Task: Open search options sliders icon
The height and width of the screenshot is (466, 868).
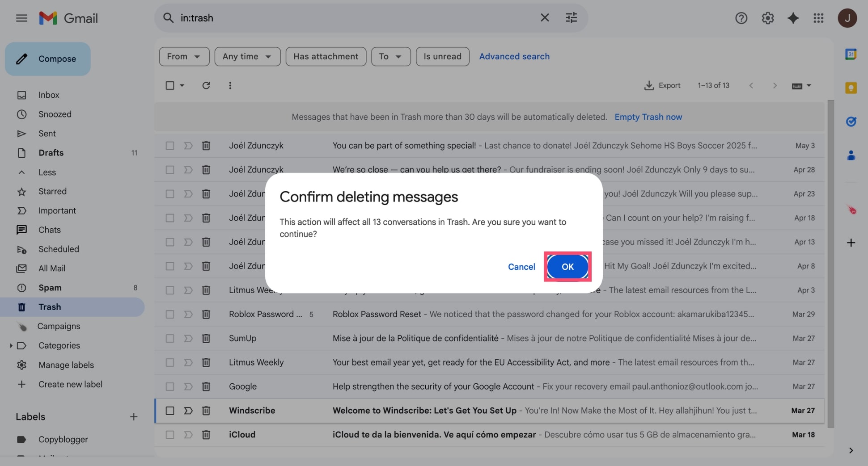Action: [x=572, y=18]
